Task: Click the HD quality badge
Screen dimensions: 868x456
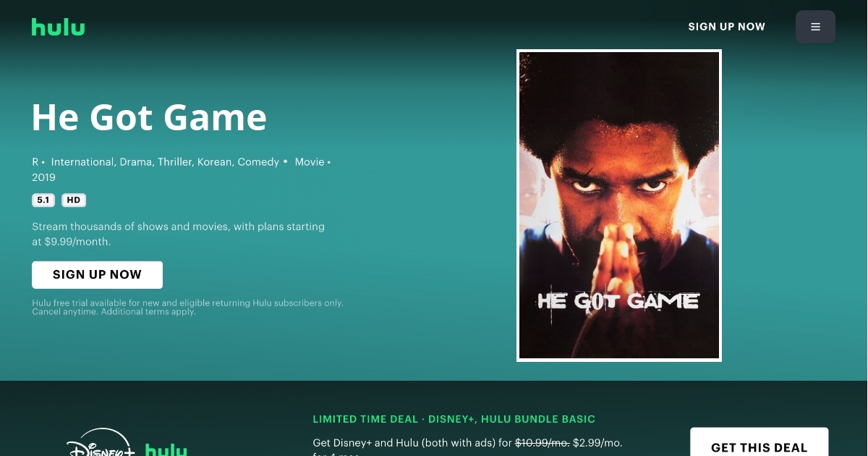Action: click(74, 200)
